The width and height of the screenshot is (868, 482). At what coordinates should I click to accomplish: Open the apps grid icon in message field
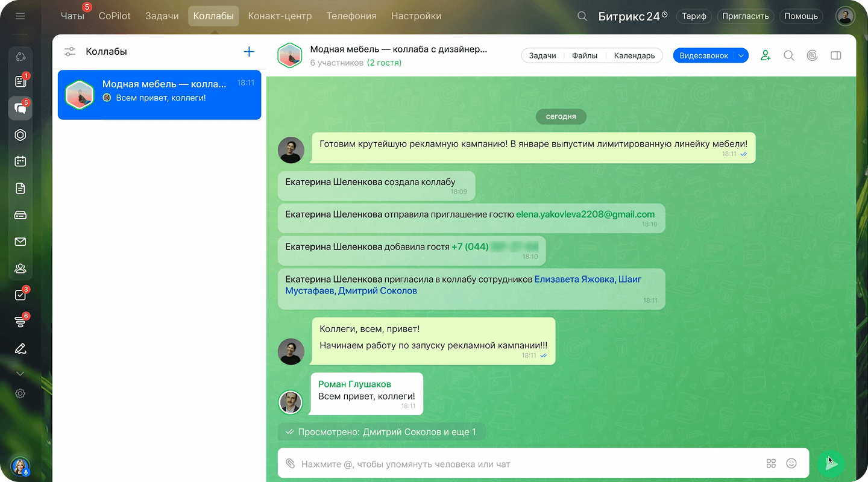771,463
